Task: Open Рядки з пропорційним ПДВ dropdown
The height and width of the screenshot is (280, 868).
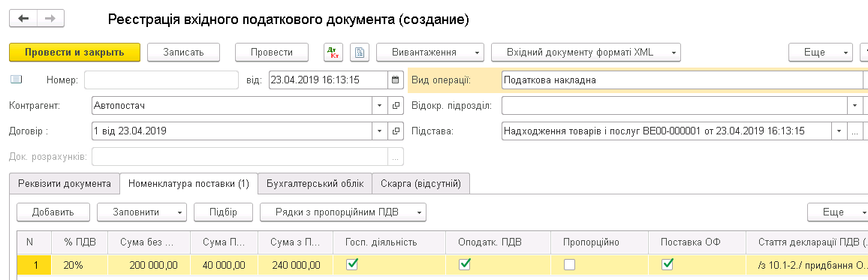Action: point(343,212)
